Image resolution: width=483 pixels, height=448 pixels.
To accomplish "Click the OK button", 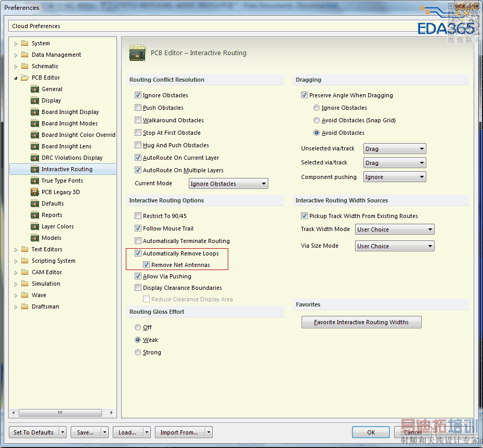I will (371, 432).
